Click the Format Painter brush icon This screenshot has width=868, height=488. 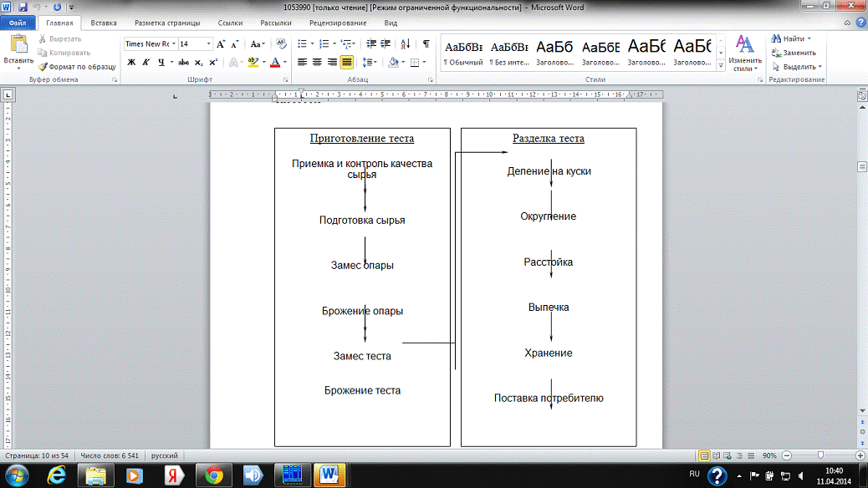coord(43,66)
